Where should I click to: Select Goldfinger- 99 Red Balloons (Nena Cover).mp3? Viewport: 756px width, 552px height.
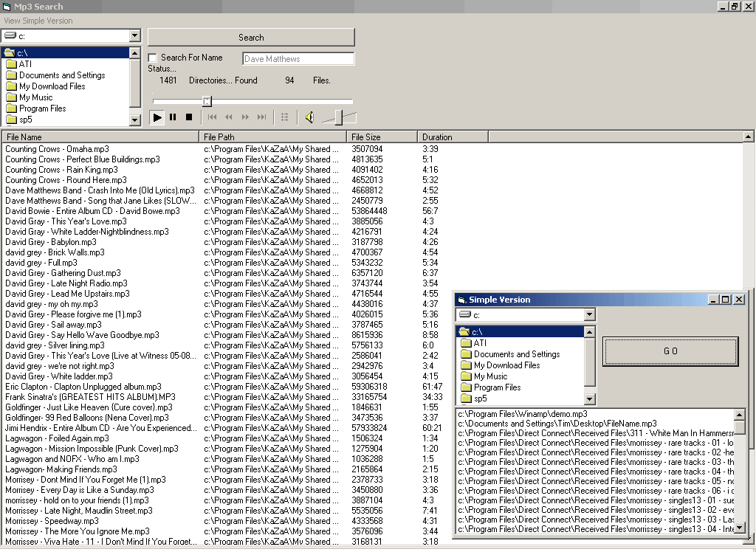87,418
